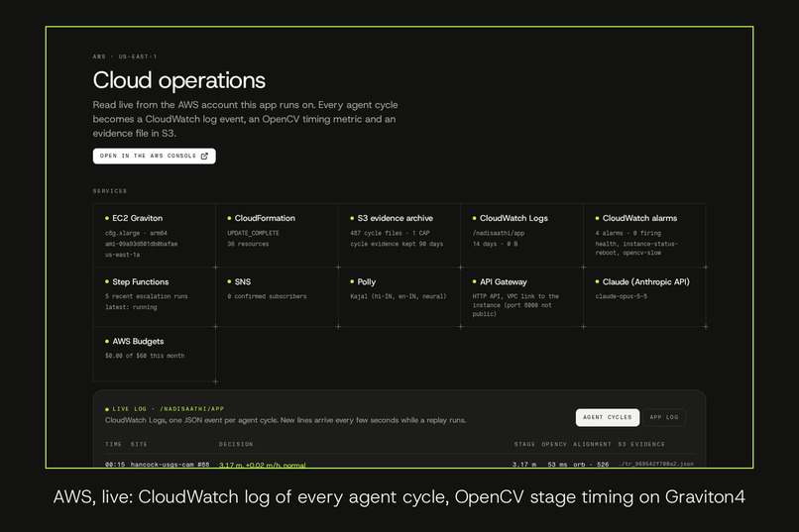Click the '4 alarms · 0 firing' text
This screenshot has width=799, height=532.
628,233
